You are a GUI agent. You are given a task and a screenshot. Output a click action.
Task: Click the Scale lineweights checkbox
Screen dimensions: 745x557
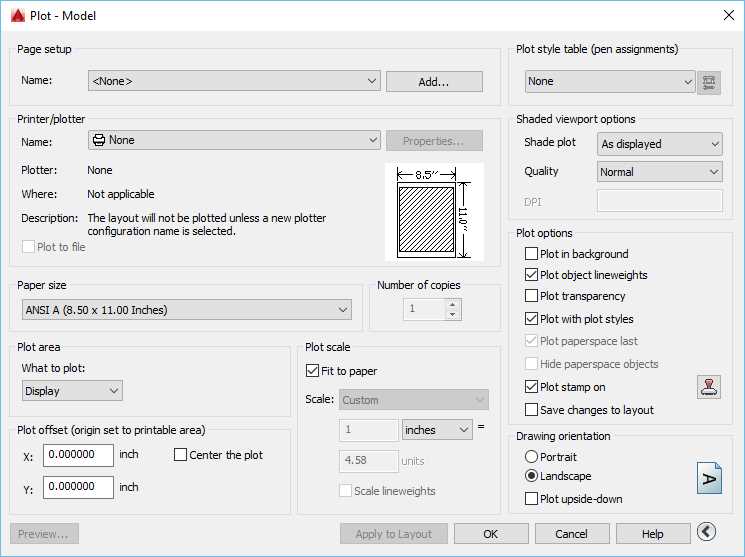point(345,490)
